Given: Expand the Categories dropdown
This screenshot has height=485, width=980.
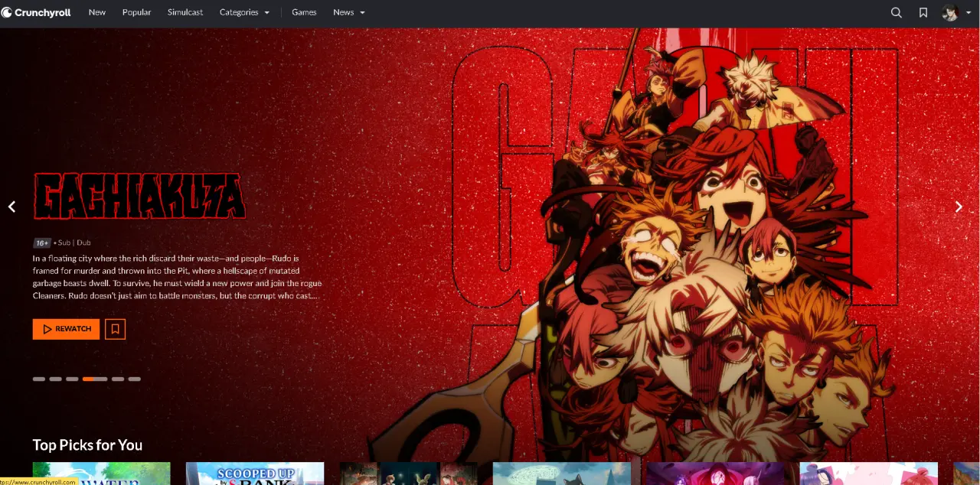Looking at the screenshot, I should [x=244, y=12].
